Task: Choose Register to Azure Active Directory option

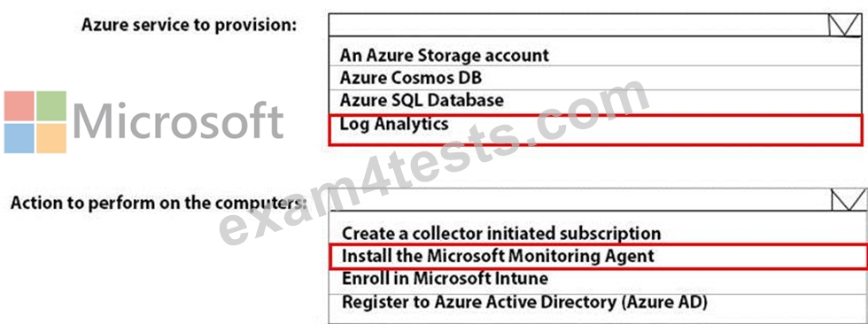Action: (x=524, y=303)
